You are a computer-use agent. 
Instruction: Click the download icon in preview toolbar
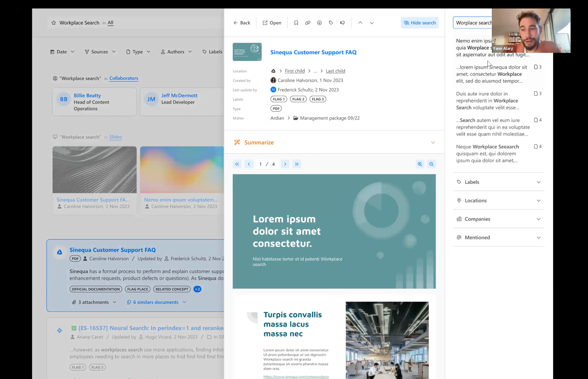(x=319, y=23)
